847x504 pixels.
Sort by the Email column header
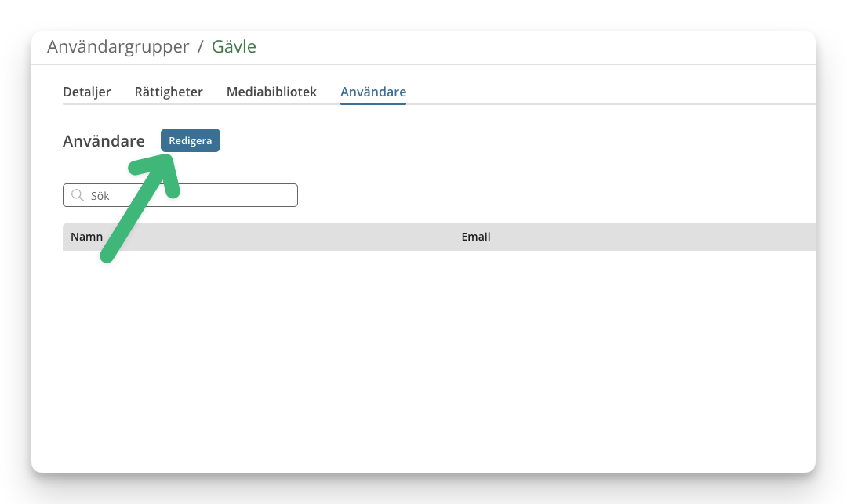475,237
